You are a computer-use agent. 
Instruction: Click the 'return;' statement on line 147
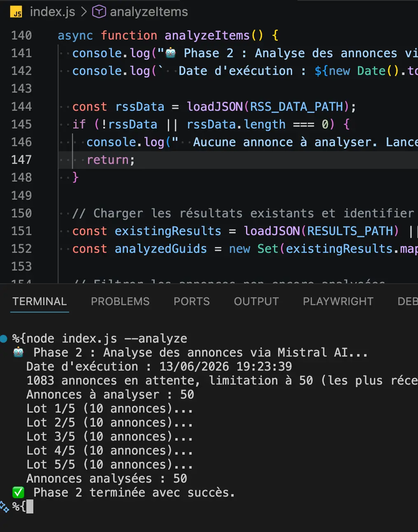tap(111, 160)
